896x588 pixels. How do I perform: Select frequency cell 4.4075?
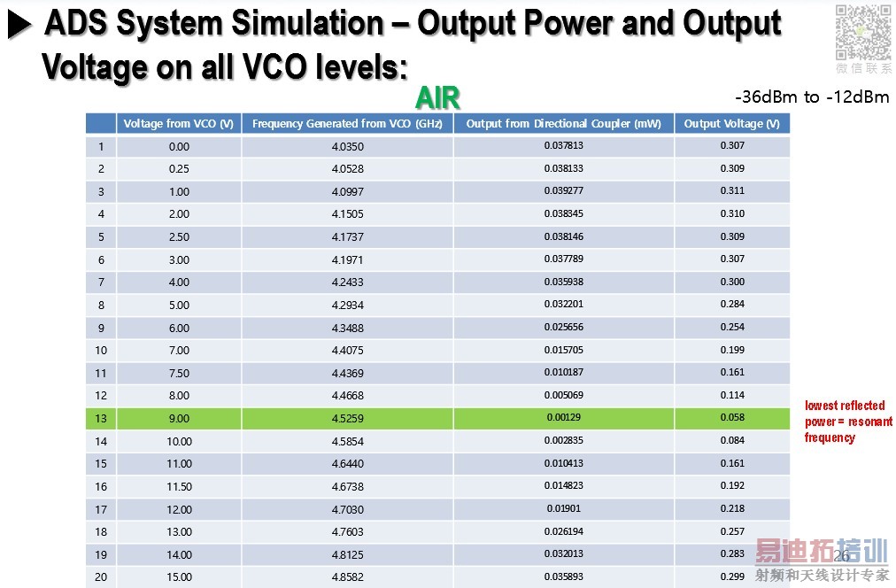[347, 351]
